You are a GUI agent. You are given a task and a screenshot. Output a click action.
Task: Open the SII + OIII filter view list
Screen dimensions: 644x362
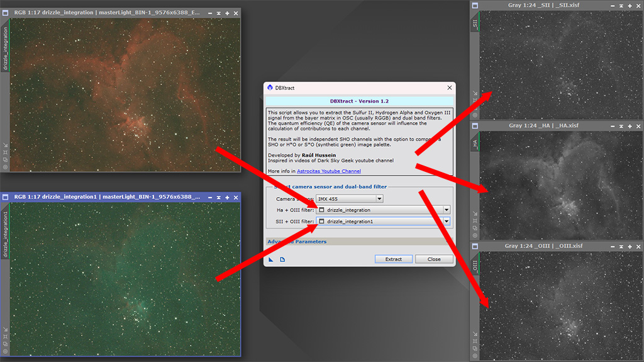447,222
